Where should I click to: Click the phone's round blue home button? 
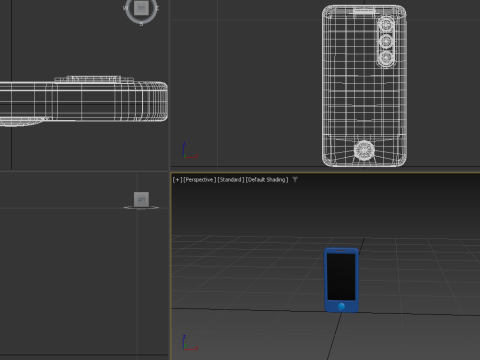(341, 306)
